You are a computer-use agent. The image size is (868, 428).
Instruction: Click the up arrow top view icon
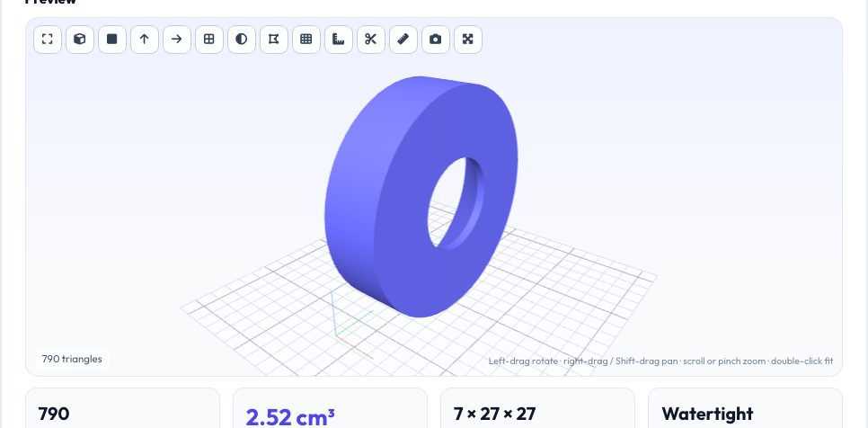coord(145,40)
